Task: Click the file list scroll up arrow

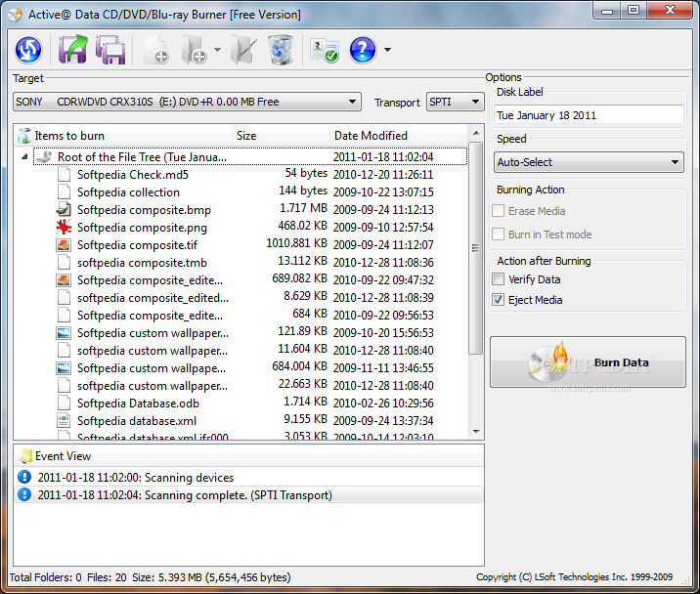Action: pos(476,133)
